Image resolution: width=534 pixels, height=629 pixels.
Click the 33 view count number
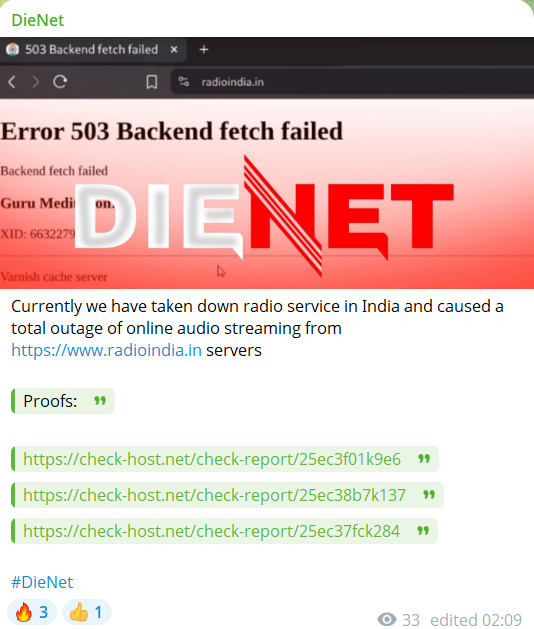tap(411, 620)
